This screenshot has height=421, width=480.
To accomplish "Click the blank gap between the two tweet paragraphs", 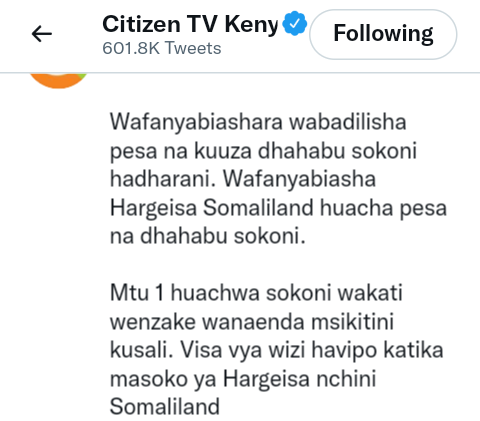I will click(278, 265).
